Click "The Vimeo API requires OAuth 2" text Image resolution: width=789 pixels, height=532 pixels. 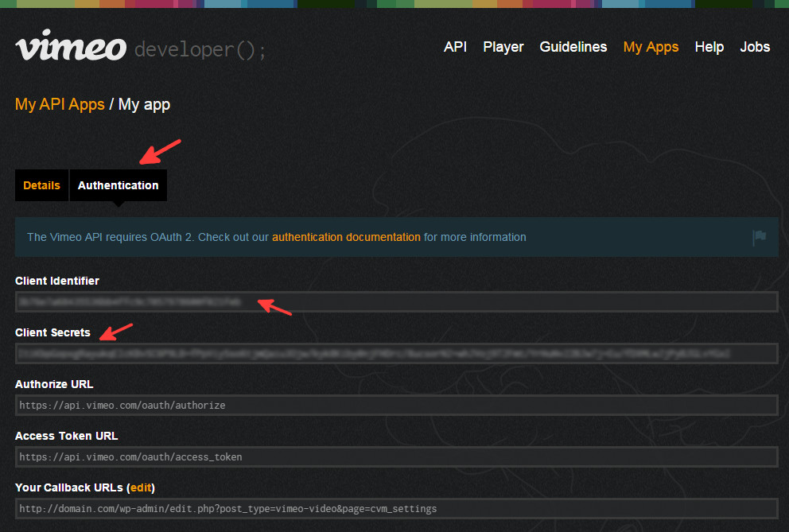(110, 237)
